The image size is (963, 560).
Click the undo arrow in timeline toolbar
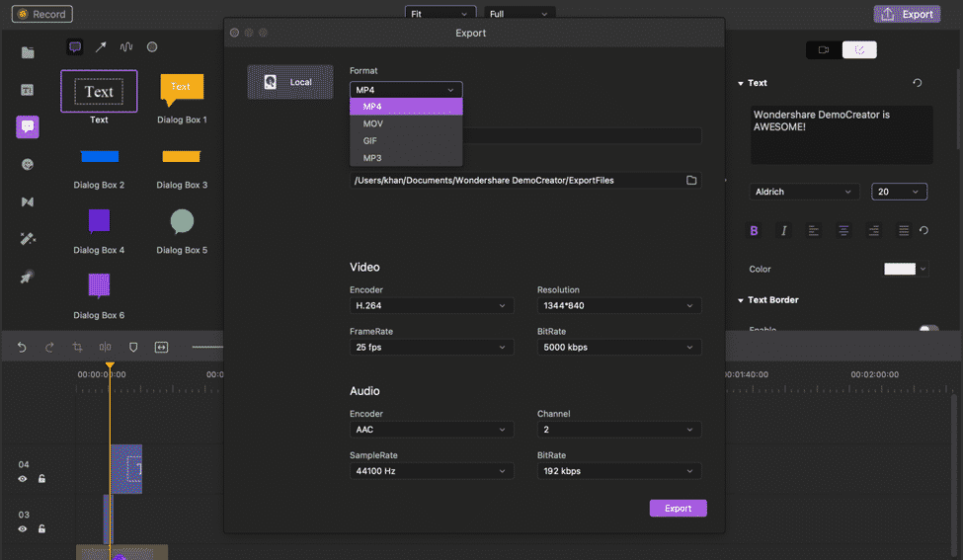[x=22, y=348]
